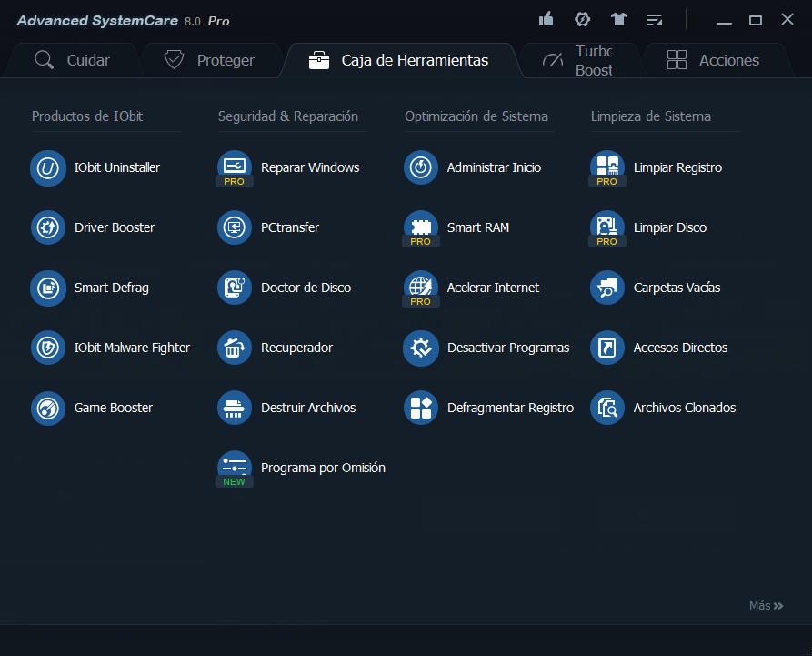Open the Destruir Archivos shredder icon
The image size is (812, 656).
(235, 409)
